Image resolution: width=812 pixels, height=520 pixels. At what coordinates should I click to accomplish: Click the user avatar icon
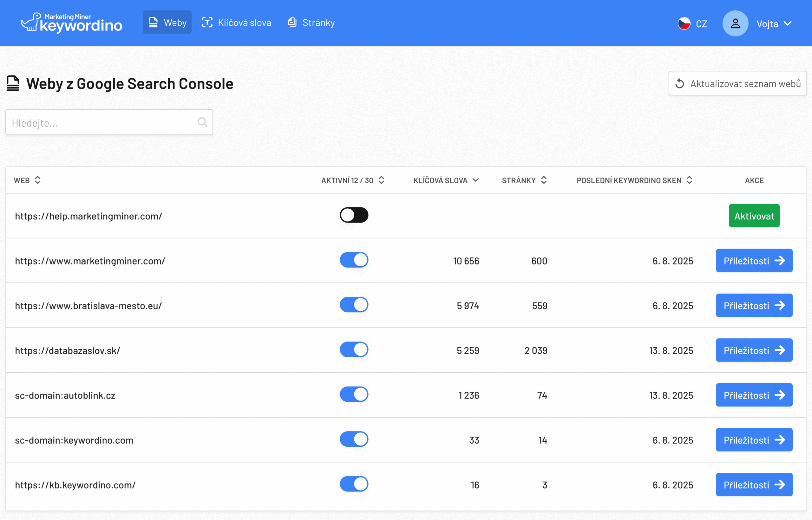click(735, 24)
